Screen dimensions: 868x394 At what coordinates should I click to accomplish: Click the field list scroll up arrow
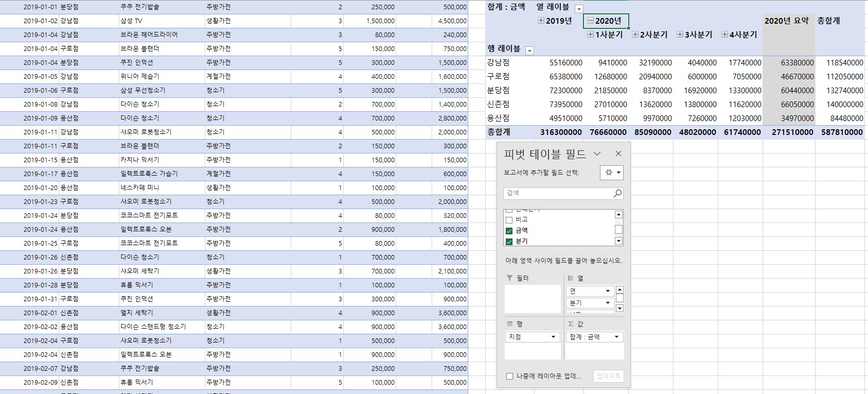(x=619, y=214)
